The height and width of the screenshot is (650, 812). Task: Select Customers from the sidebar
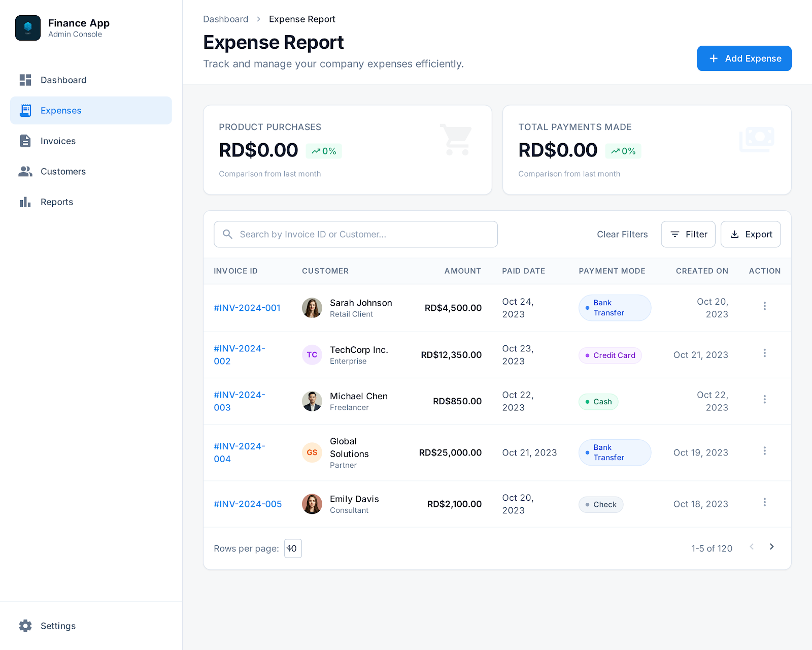(x=63, y=172)
